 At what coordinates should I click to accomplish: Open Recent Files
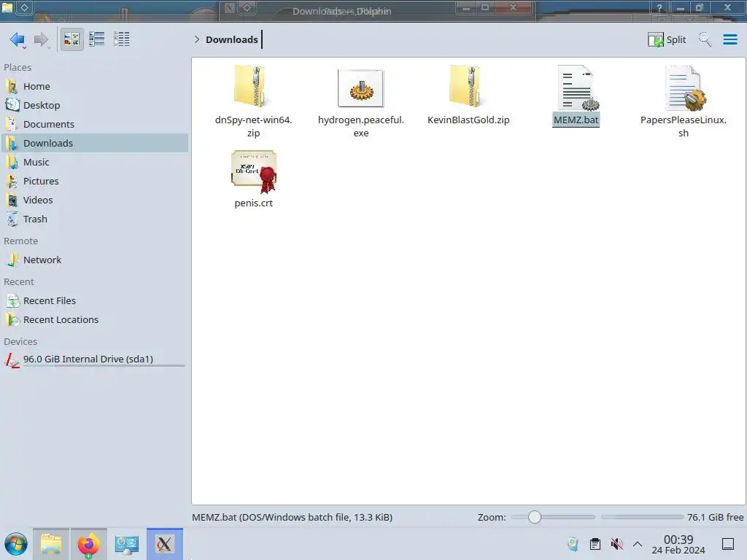pyautogui.click(x=94, y=301)
